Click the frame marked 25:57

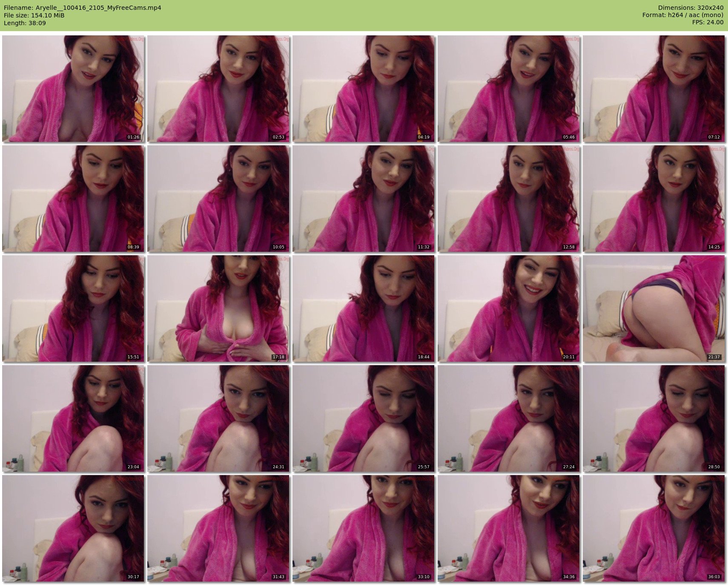tap(364, 418)
